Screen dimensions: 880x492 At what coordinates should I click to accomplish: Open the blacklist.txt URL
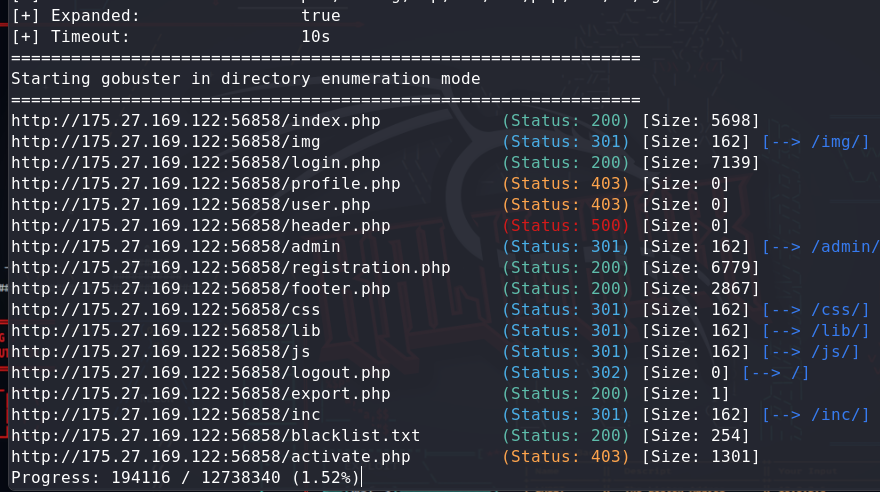coord(215,436)
